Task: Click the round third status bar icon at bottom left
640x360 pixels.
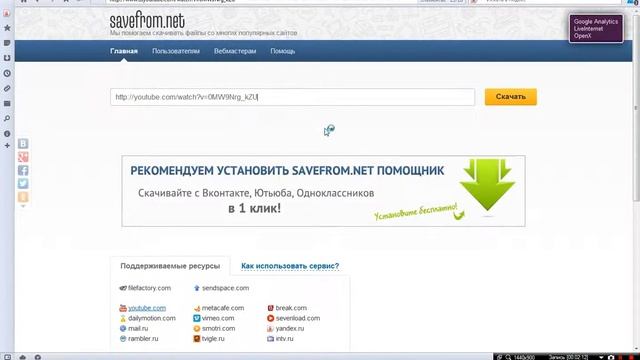Action: (x=38, y=357)
